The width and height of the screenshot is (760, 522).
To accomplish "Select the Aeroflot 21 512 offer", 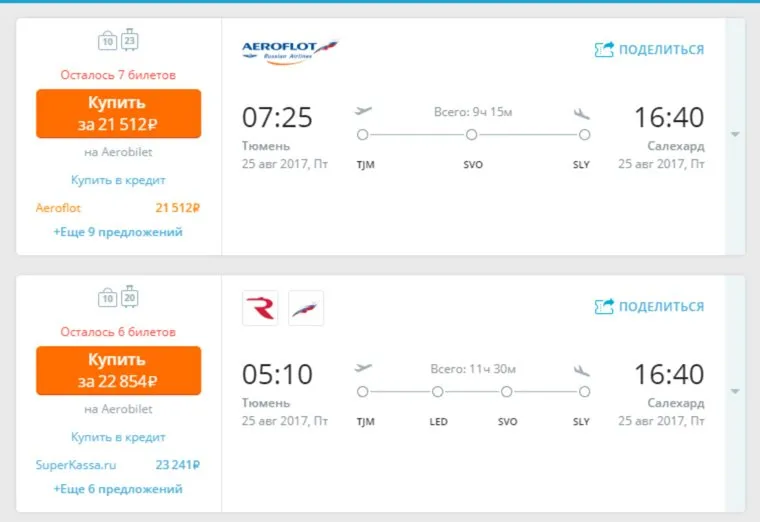I will [118, 208].
